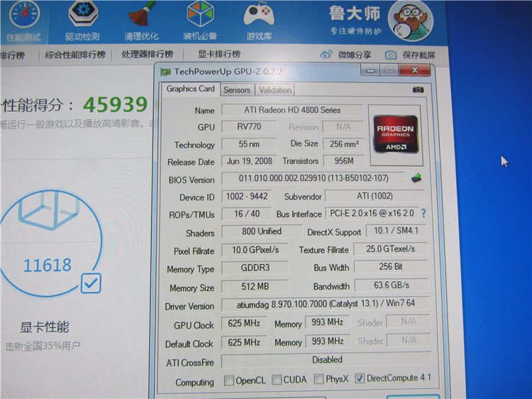Image resolution: width=532 pixels, height=399 pixels.
Task: Click the BIOS save chip icon
Action: [416, 178]
